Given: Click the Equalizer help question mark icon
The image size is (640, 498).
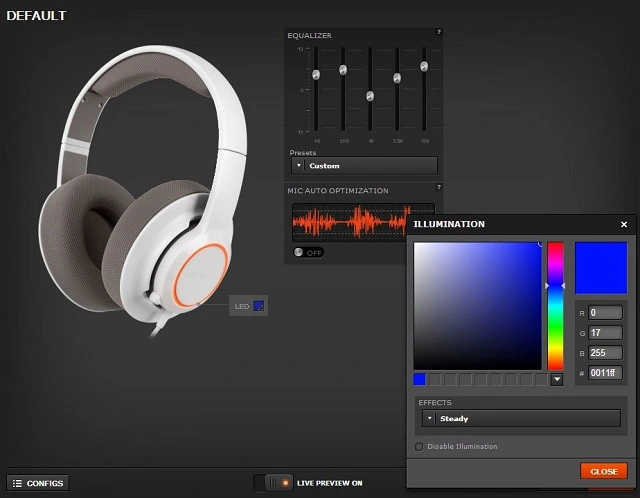Looking at the screenshot, I should click(x=438, y=33).
